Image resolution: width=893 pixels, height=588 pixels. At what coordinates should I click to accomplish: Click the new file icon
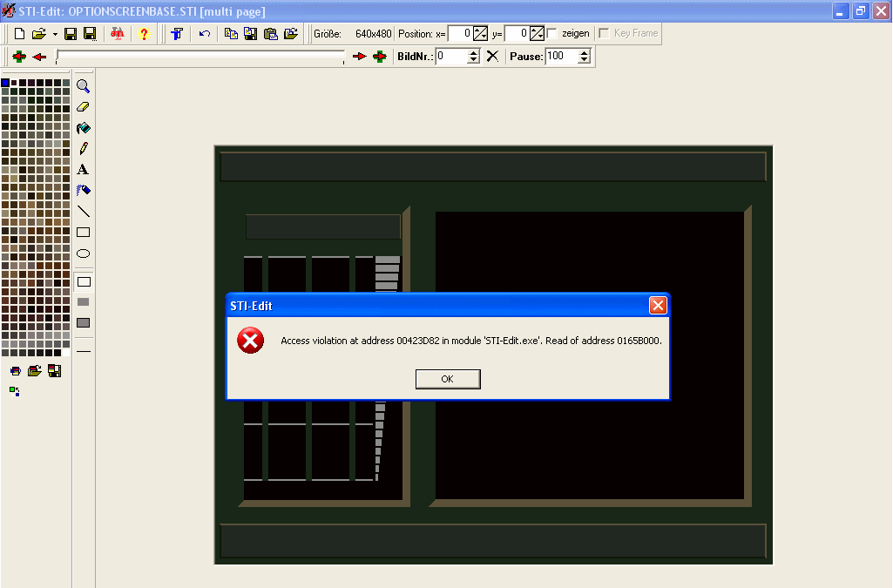[19, 34]
